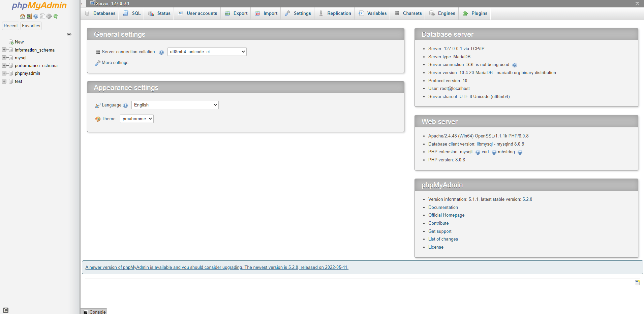This screenshot has width=644, height=314.
Task: Click help icon right after mysqli extension
Action: [x=478, y=152]
